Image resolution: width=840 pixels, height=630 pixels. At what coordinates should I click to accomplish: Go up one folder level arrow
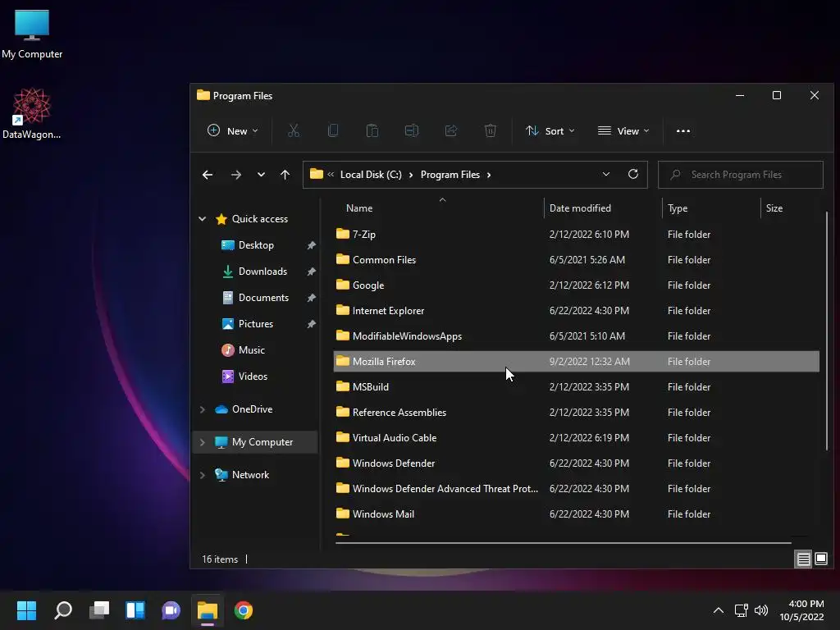click(285, 175)
